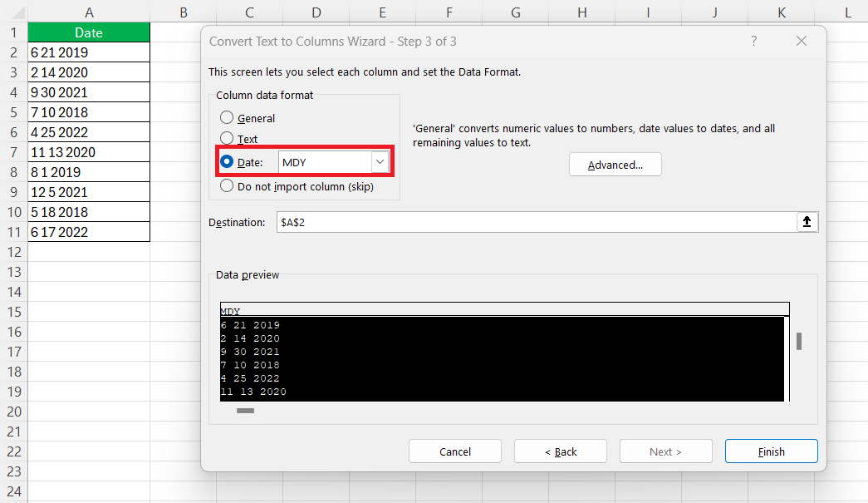Select row 15 header
The width and height of the screenshot is (868, 503).
(14, 312)
